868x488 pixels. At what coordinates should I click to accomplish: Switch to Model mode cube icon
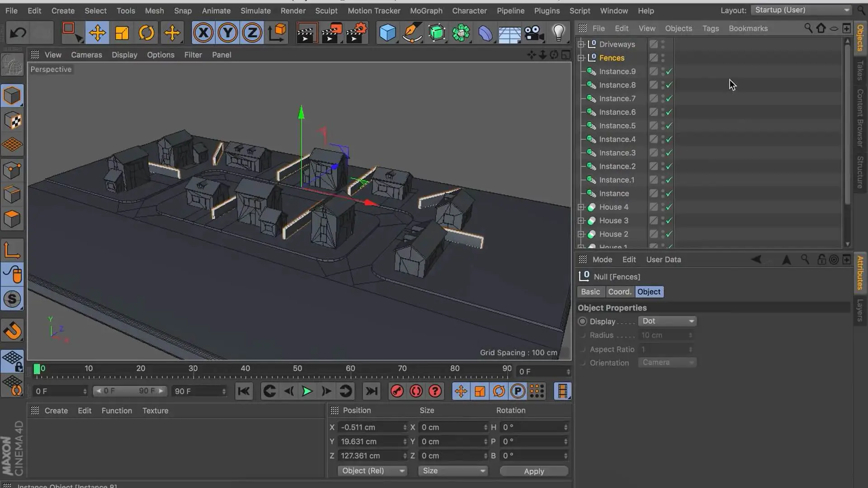coord(12,96)
